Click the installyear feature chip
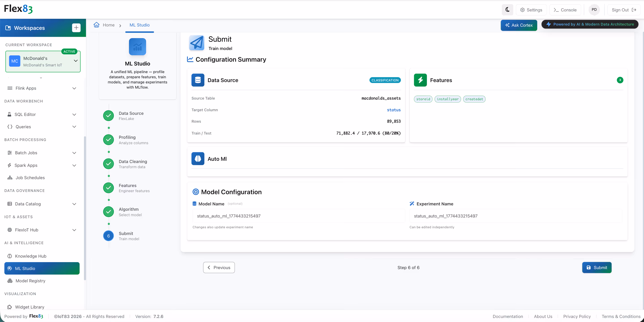The height and width of the screenshot is (322, 644). [x=447, y=99]
